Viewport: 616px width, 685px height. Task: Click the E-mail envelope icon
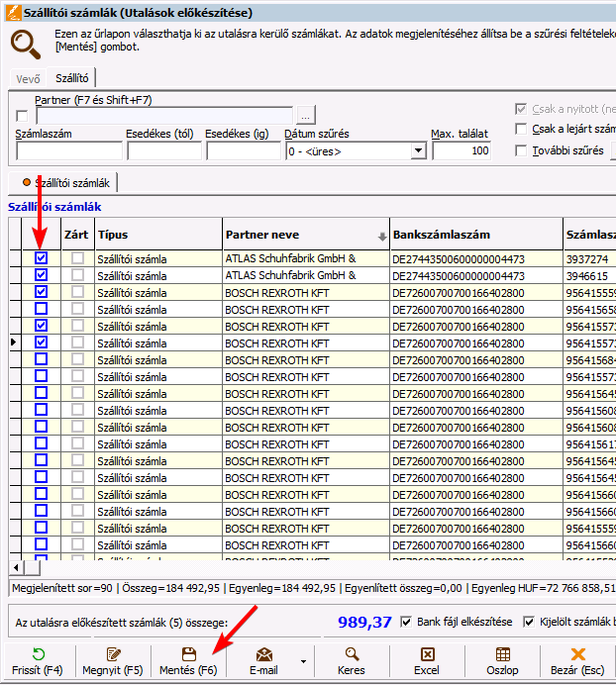[x=263, y=654]
